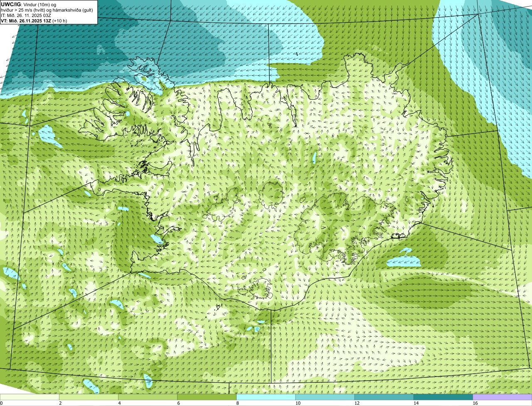Click the legend scale label '8'

click(x=238, y=403)
